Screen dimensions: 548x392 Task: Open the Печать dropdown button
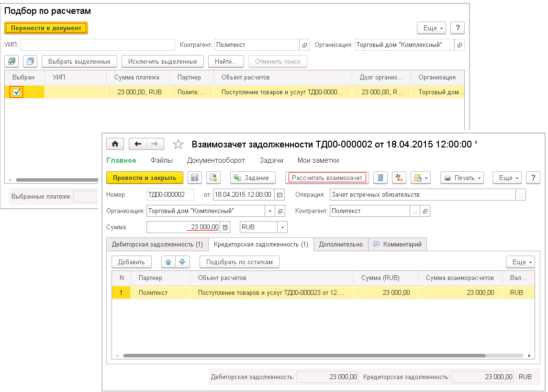[462, 178]
